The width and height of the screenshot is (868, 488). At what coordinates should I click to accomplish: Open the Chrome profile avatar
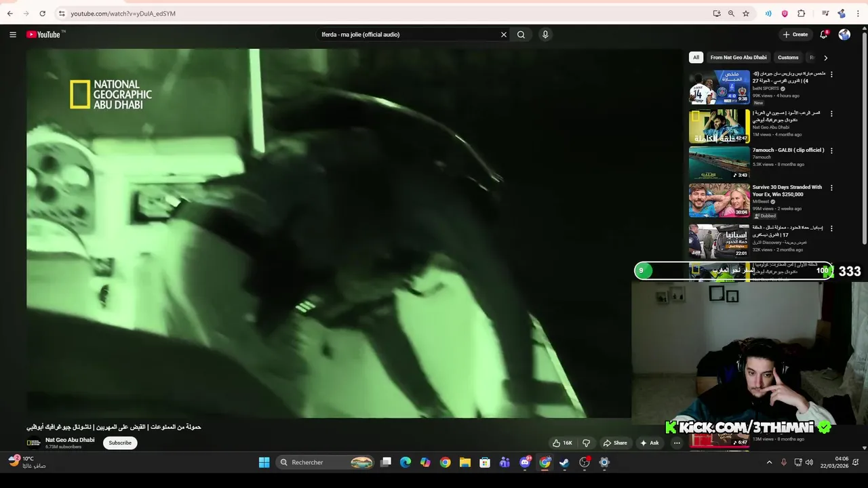842,14
